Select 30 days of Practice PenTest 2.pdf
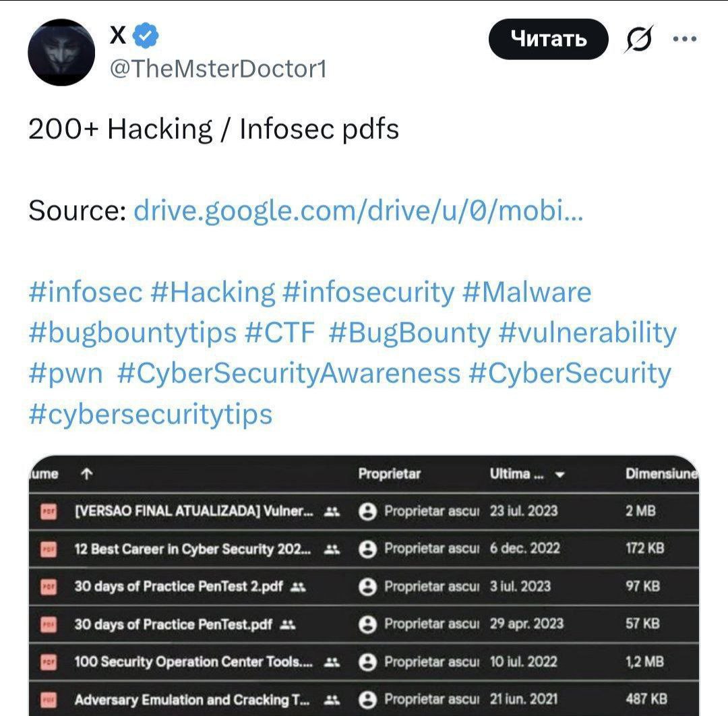Screen dimensions: 728x716 click(x=178, y=587)
